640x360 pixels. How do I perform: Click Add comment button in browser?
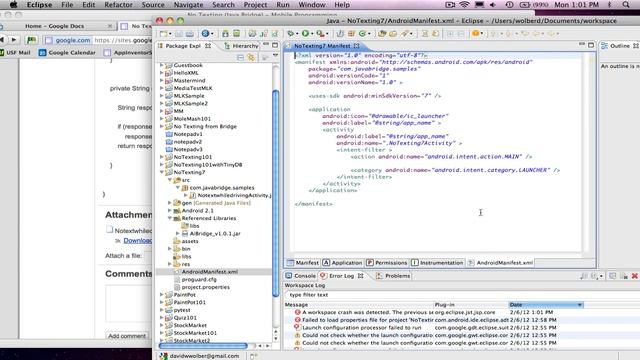127,336
